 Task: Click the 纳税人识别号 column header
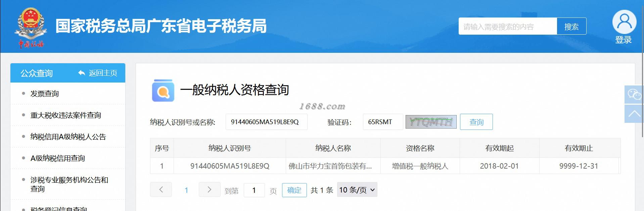pyautogui.click(x=230, y=148)
